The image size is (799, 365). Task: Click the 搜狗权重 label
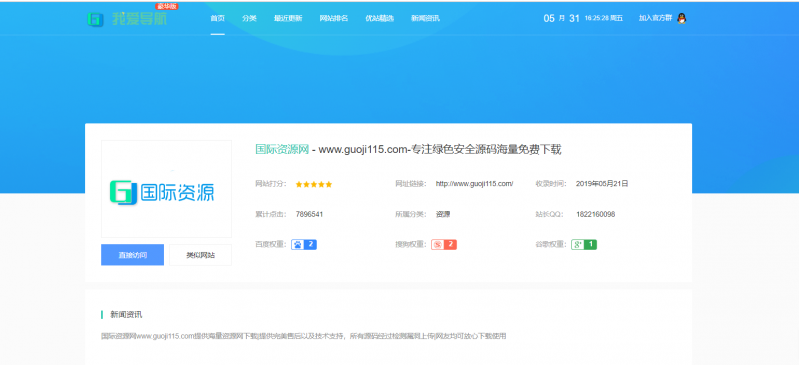click(411, 245)
